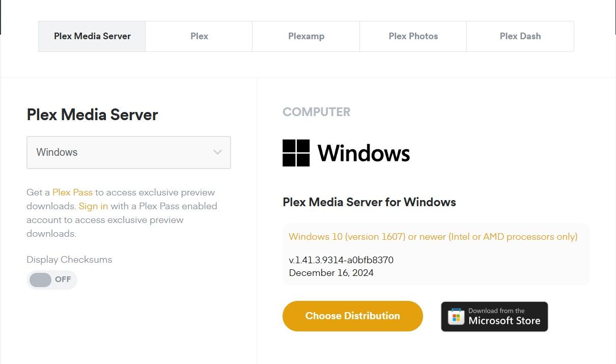Select version text v.1.41.3.9314-a0bfb8370

[x=341, y=260]
